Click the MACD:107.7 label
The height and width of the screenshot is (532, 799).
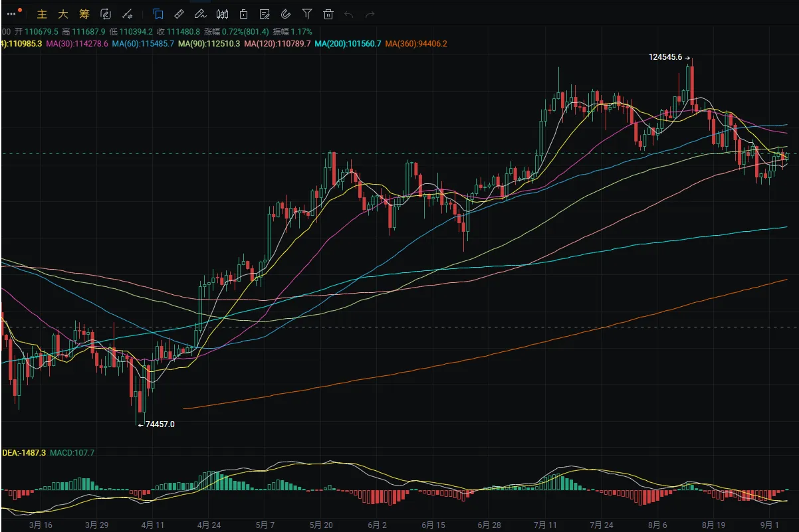71,452
